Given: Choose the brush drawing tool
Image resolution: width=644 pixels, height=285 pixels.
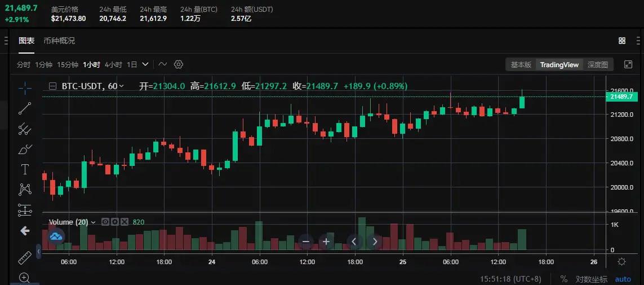Looking at the screenshot, I should click(x=25, y=150).
